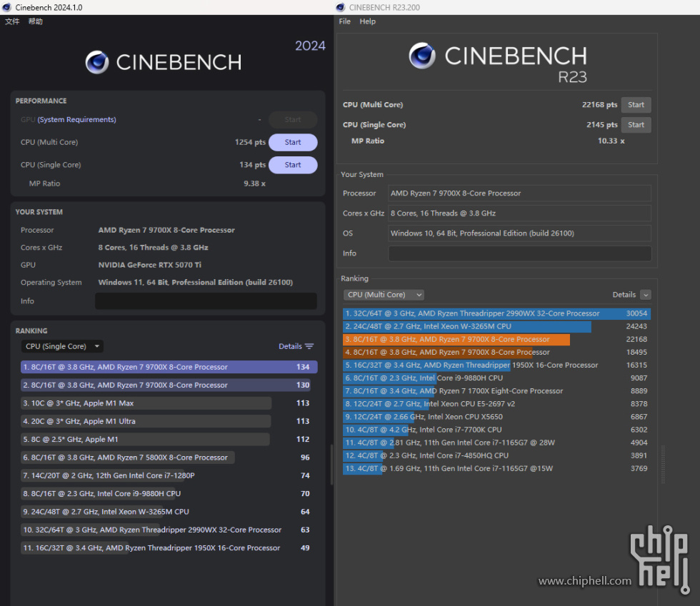Start the CPU (Multi Core) test in Cinebench 2024
700x606 pixels.
(293, 142)
